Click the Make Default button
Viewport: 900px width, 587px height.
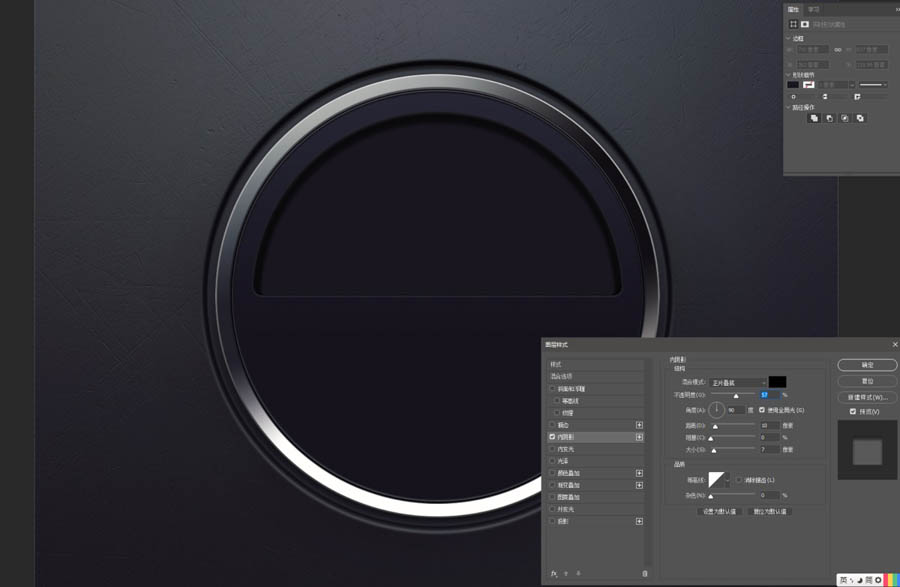pyautogui.click(x=719, y=511)
